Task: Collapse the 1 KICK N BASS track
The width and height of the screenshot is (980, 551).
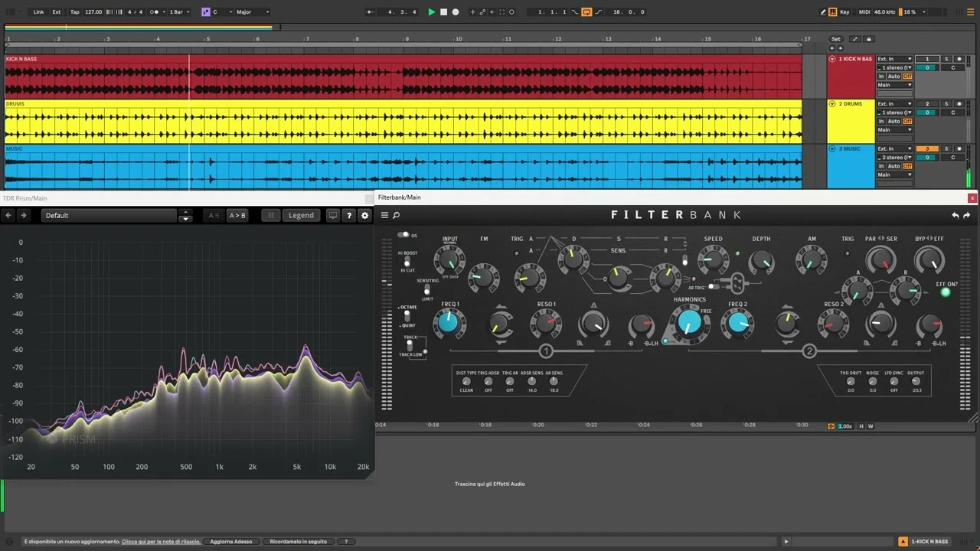Action: pyautogui.click(x=832, y=59)
